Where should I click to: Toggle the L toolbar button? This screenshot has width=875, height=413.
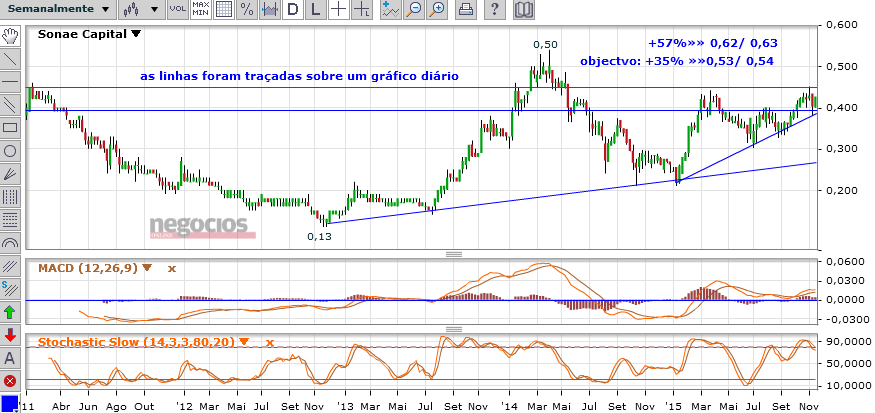coord(316,9)
